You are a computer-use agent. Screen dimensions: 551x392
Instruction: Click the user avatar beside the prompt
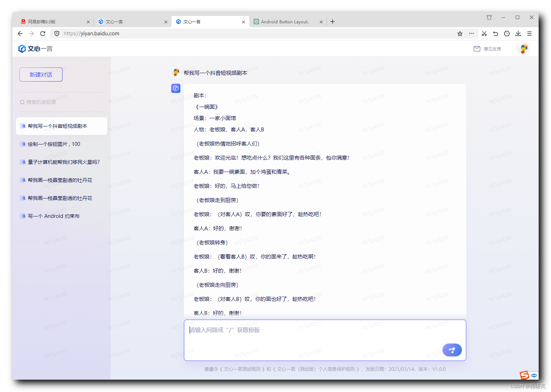(176, 72)
